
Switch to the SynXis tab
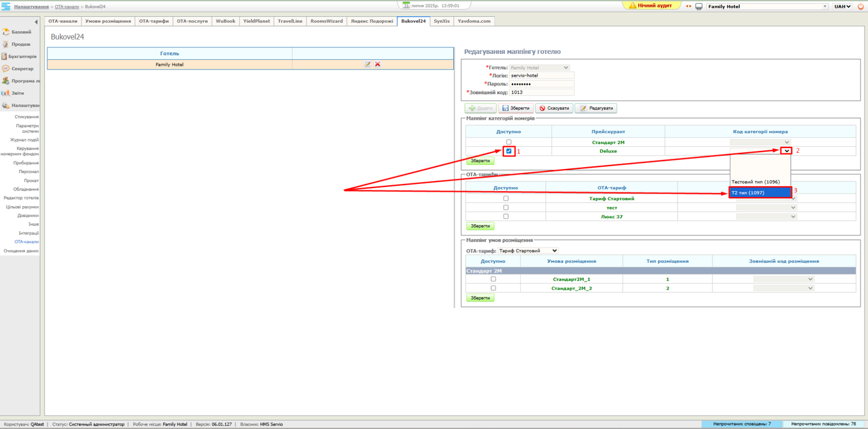tap(441, 20)
